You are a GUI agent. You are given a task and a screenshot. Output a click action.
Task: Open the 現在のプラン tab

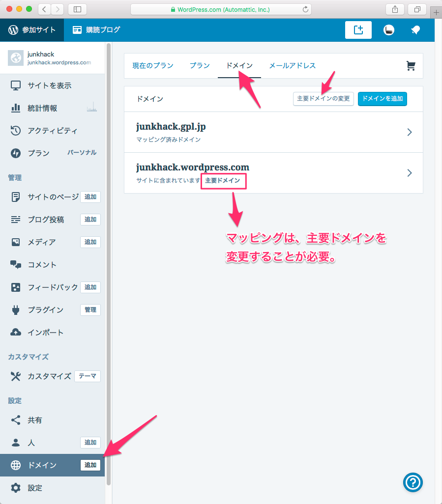coord(153,66)
